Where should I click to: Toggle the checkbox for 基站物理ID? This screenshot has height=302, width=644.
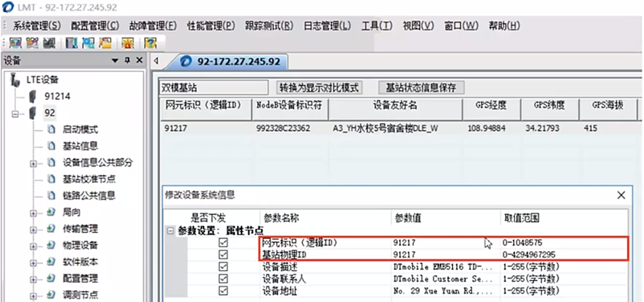coord(223,255)
